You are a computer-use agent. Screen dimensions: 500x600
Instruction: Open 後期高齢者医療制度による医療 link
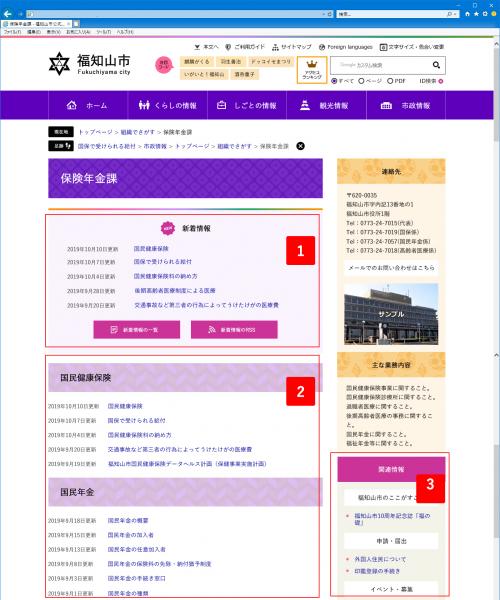[175, 290]
